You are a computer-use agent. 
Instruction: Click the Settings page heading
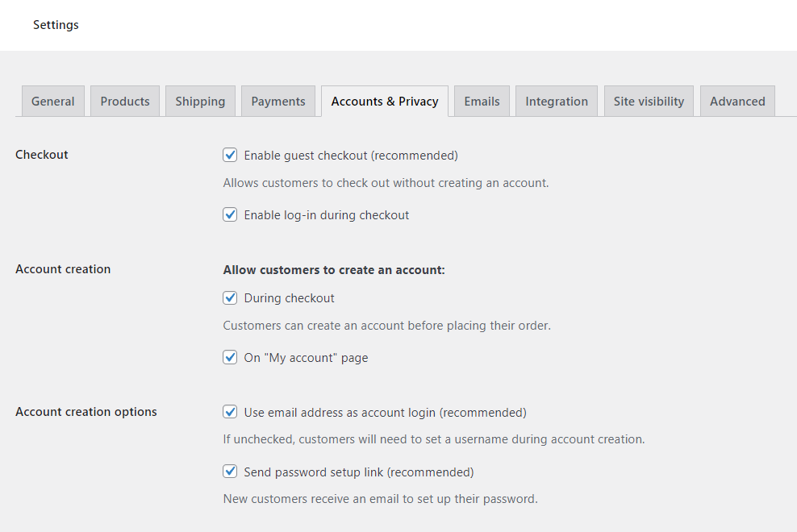pos(56,25)
